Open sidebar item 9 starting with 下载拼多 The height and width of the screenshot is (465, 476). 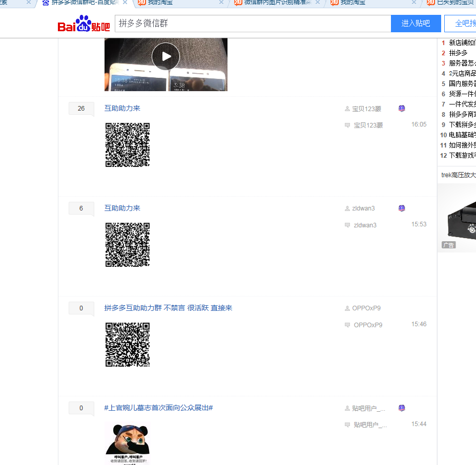[x=462, y=124]
